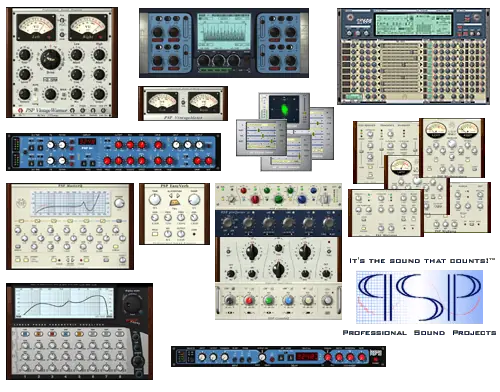The width and height of the screenshot is (500, 392).
Task: Toggle the band 5 yellow button on linear phase EQ
Action: pos(79,334)
